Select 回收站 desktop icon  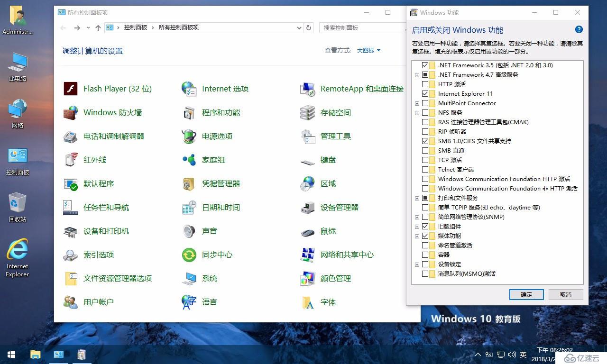coord(18,207)
